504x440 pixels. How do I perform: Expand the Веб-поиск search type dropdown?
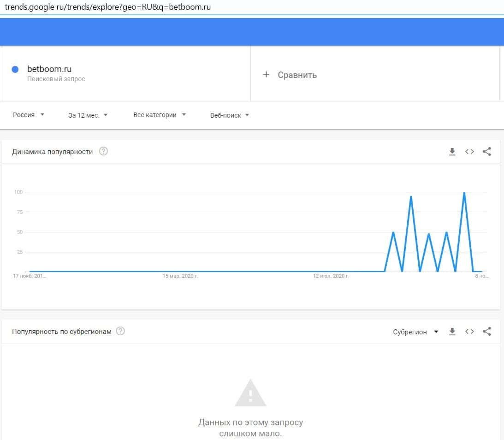pyautogui.click(x=230, y=115)
